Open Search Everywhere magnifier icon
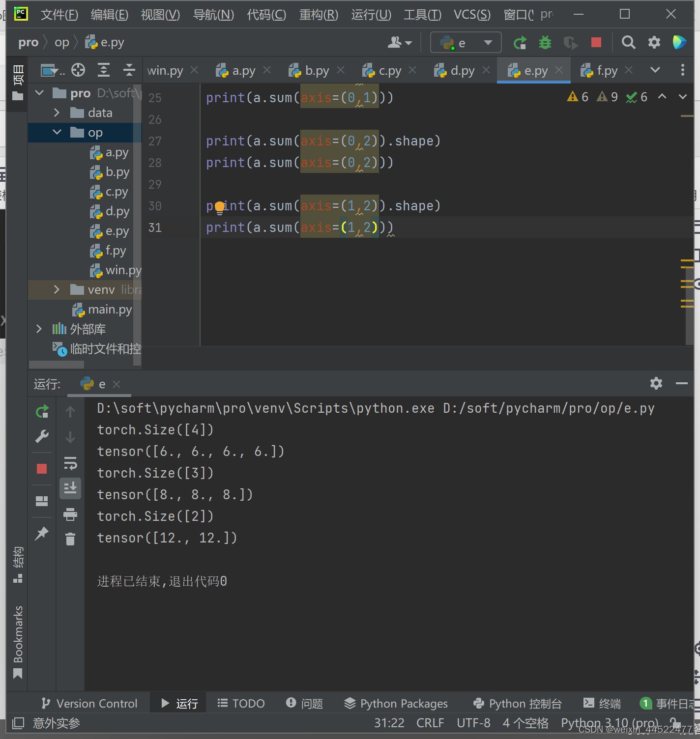 pyautogui.click(x=628, y=43)
